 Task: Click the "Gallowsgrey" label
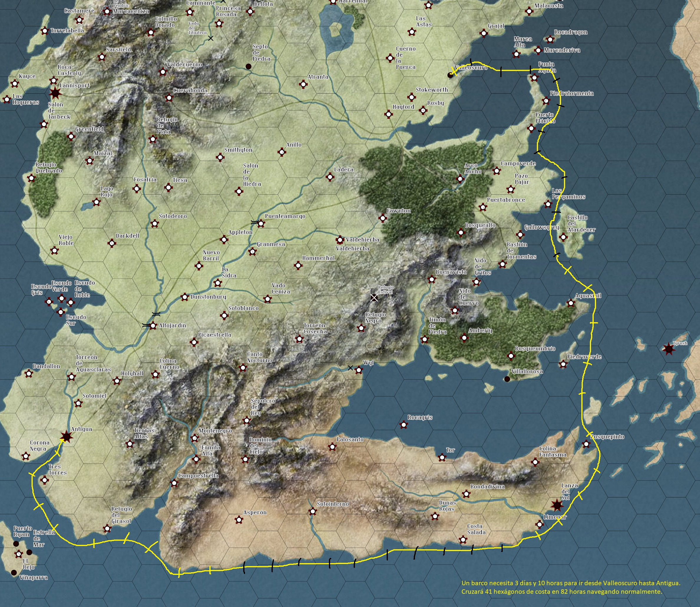pos(542,227)
